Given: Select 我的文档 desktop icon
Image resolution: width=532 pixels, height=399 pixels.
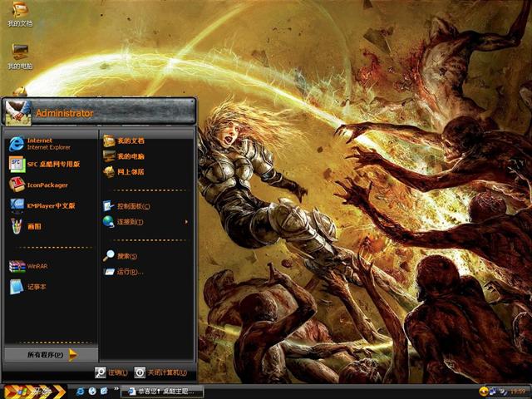Looking at the screenshot, I should pyautogui.click(x=20, y=14).
